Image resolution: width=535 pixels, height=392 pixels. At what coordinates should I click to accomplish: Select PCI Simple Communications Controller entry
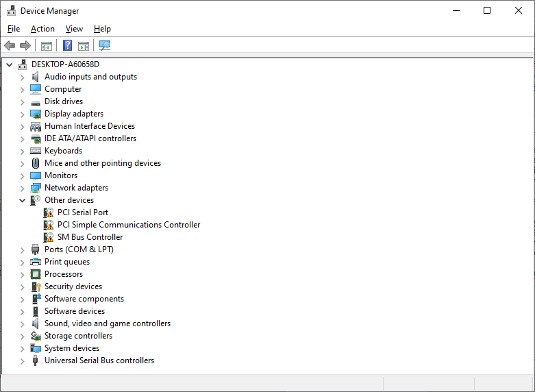[x=129, y=225]
